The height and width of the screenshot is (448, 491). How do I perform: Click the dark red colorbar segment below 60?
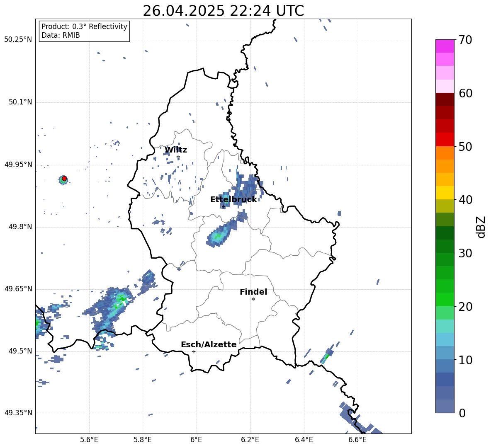(x=445, y=99)
